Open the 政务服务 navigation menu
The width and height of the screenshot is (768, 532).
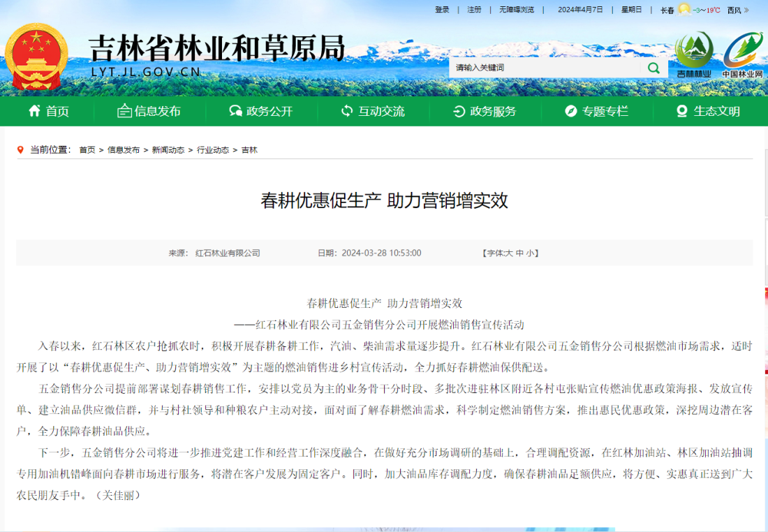485,111
